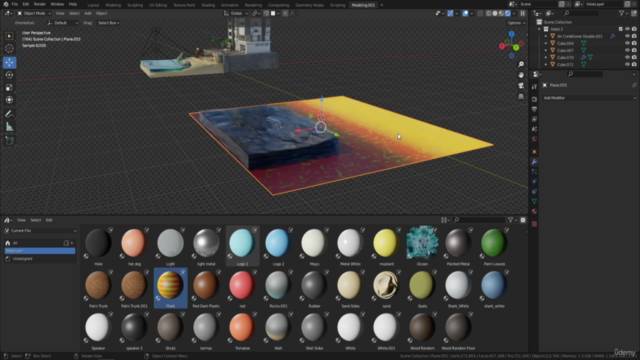
Task: Click the blue Z axis on navigation gizmo
Action: (x=511, y=34)
